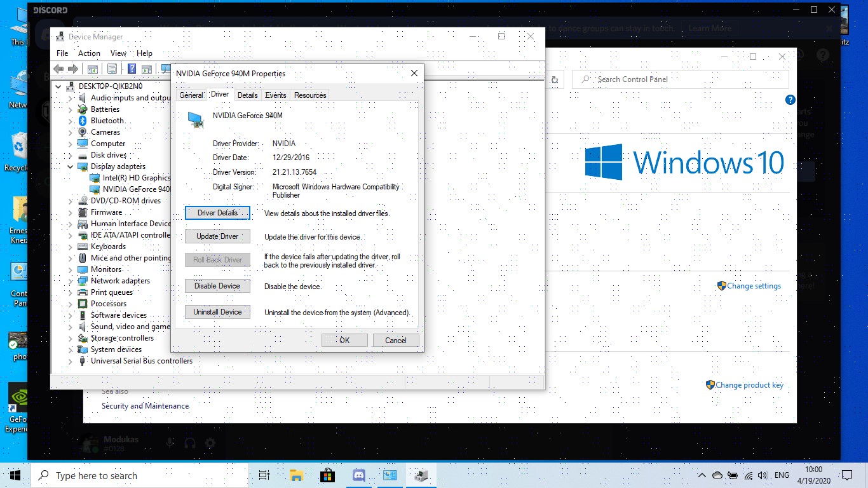Open File Explorer from the taskbar

pos(296,475)
